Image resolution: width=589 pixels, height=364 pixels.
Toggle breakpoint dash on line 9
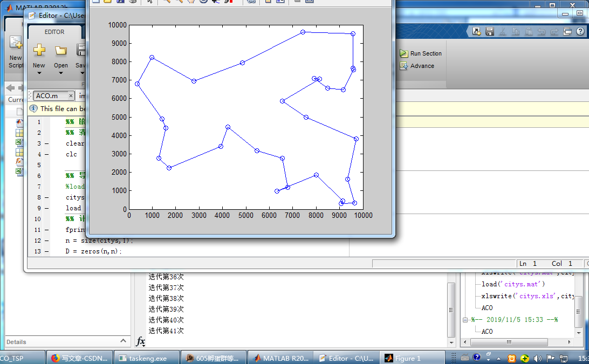(46, 208)
